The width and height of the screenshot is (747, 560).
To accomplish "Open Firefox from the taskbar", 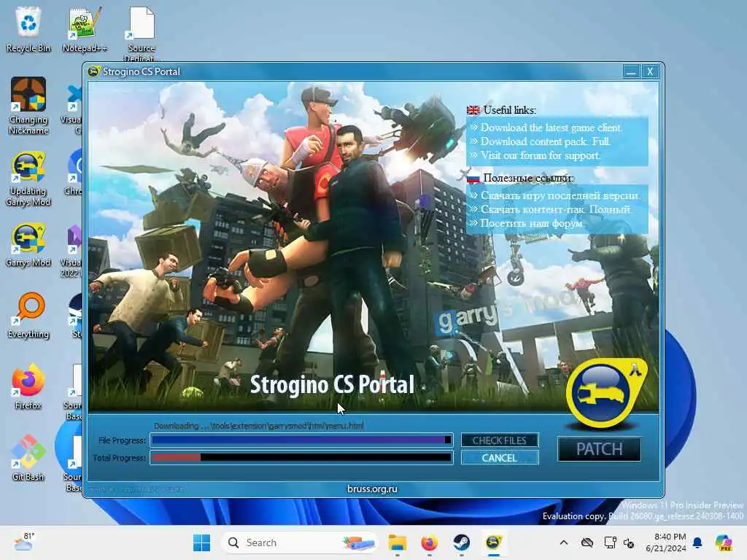I will (x=429, y=542).
